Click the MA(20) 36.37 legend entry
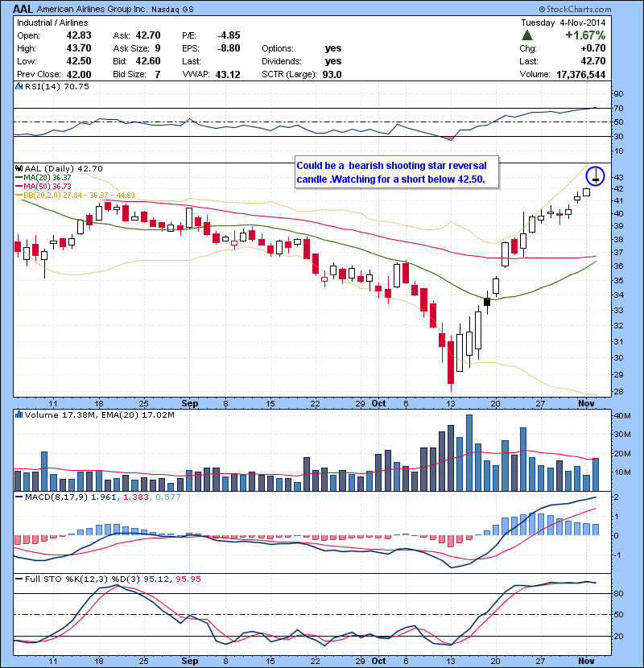 coord(43,177)
